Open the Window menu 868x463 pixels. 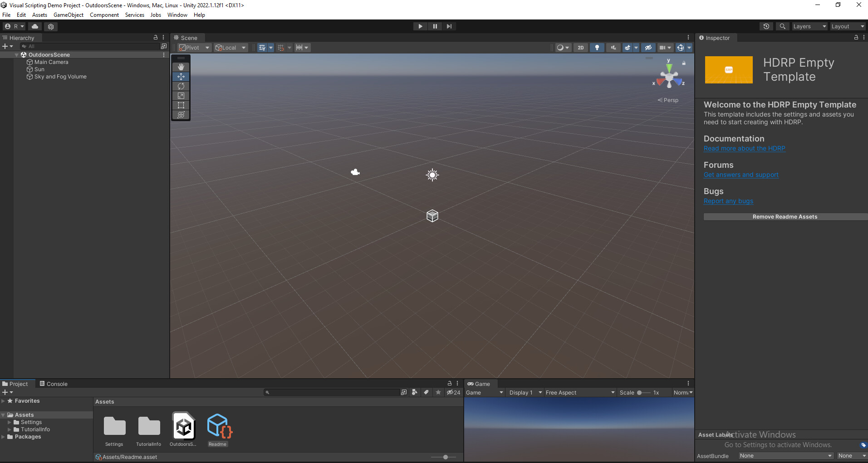pos(177,15)
